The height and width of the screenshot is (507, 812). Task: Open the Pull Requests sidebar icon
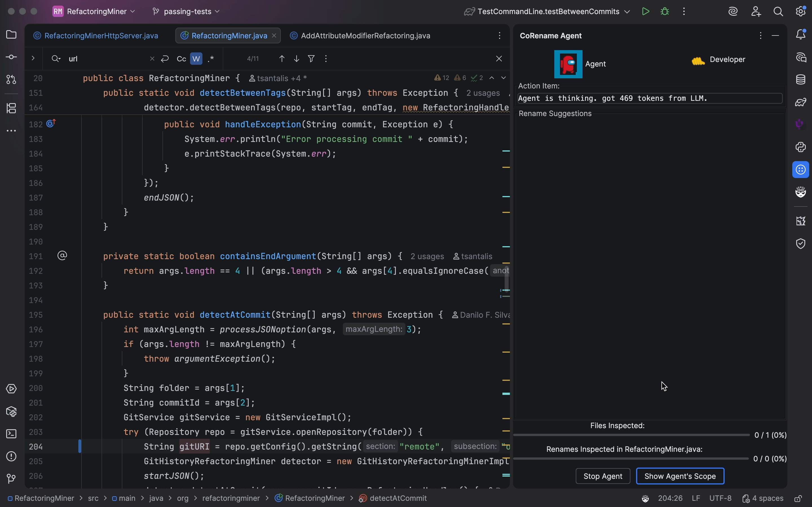(11, 79)
